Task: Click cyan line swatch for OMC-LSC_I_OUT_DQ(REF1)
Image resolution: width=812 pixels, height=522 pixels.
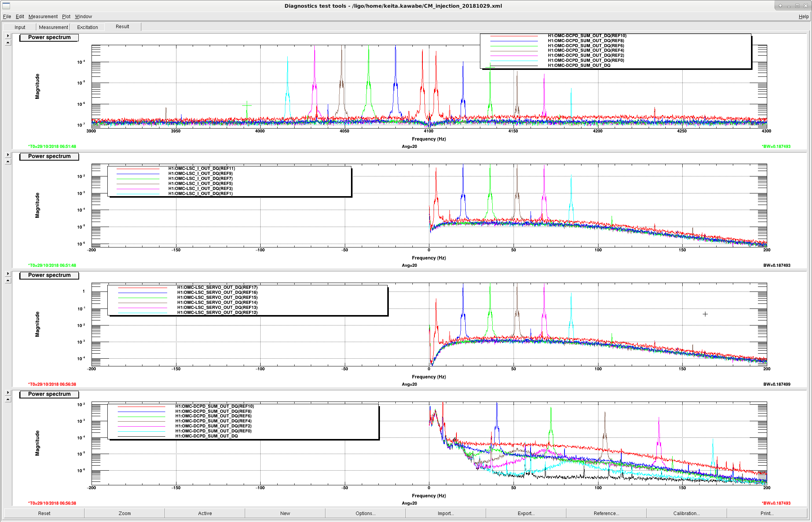Action: click(x=138, y=194)
